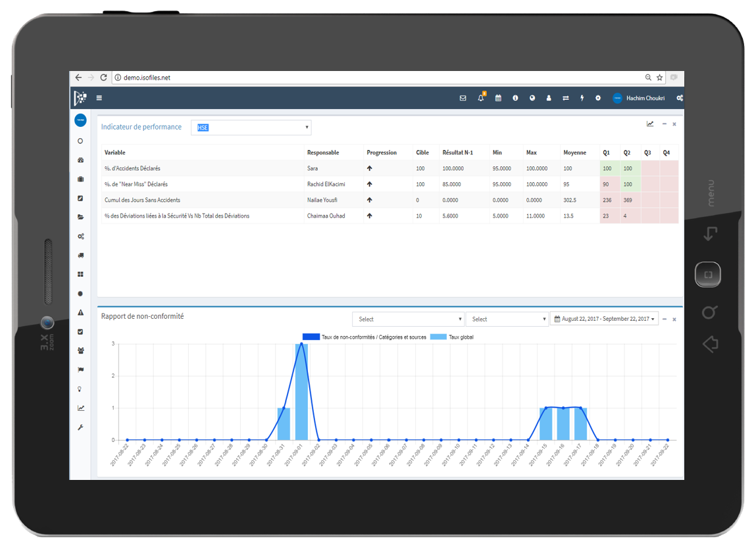Screen dimensions: 756x547
Task: Open the wrench icon in sidebar
Action: 80,427
